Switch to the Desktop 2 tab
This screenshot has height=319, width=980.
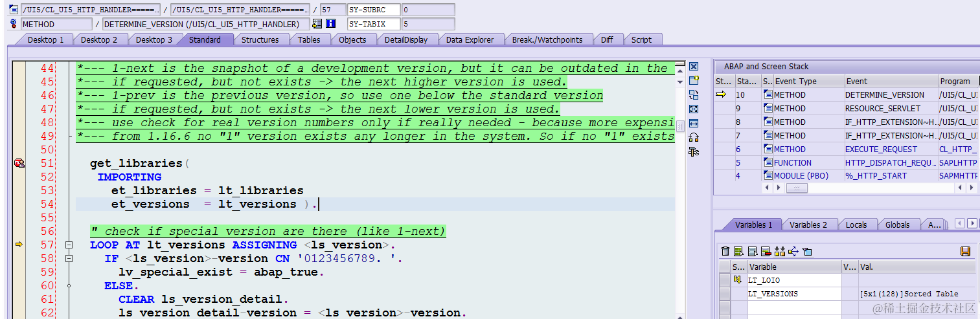tap(99, 40)
